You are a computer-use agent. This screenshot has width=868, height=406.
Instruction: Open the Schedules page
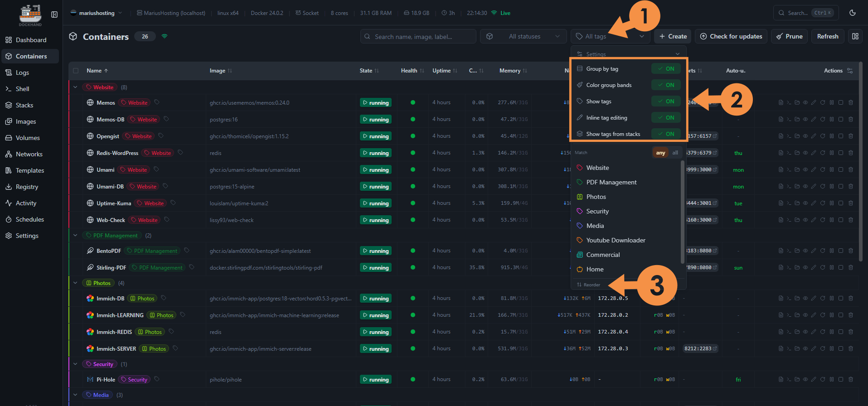coord(30,219)
